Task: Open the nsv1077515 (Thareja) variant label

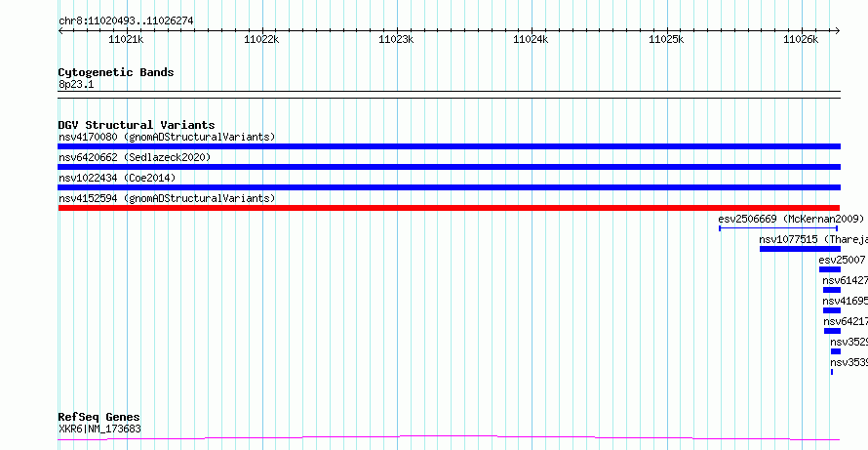Action: [813, 239]
